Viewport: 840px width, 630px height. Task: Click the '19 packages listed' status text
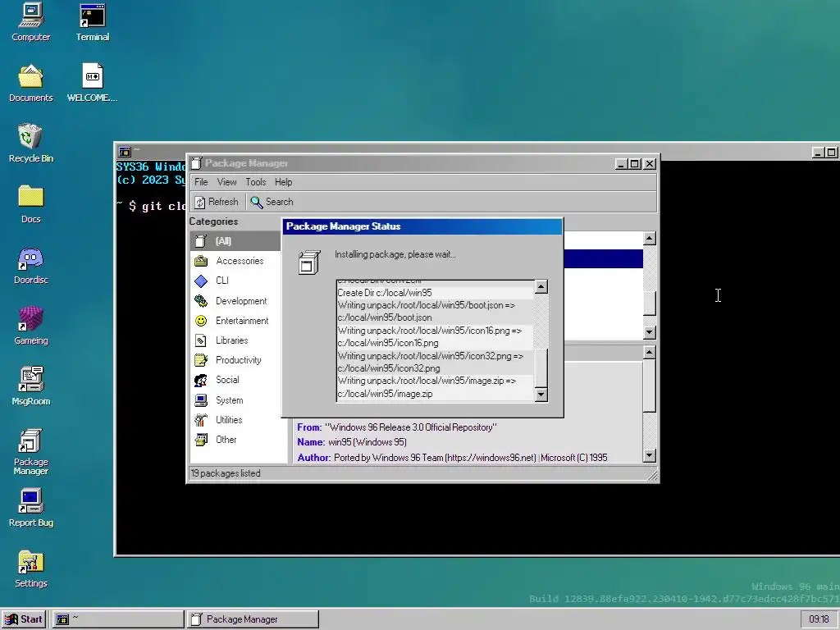pyautogui.click(x=226, y=473)
